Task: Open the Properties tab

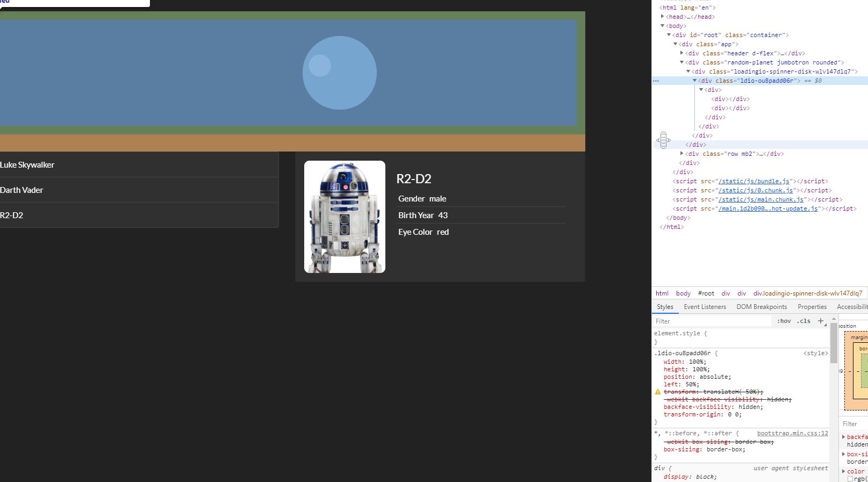Action: (812, 307)
